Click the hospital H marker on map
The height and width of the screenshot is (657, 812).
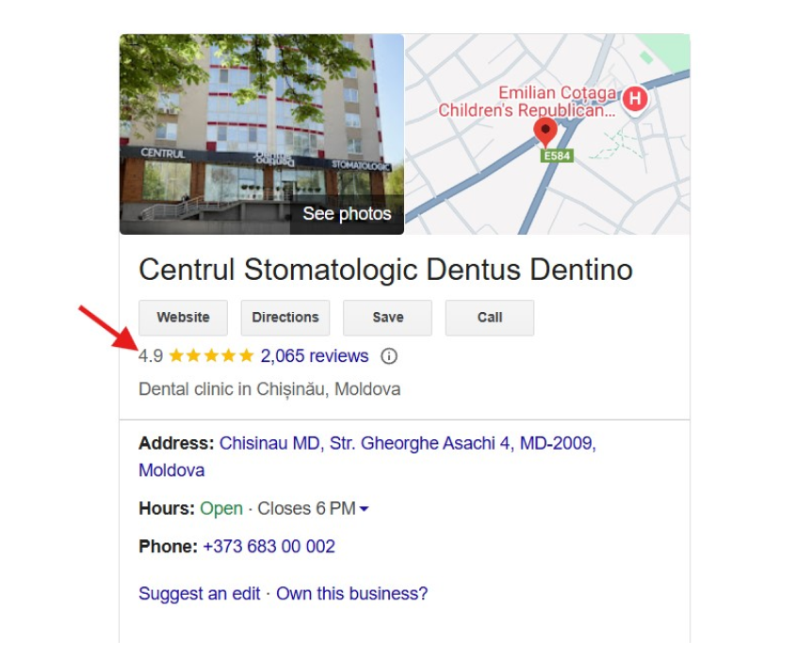(x=635, y=98)
